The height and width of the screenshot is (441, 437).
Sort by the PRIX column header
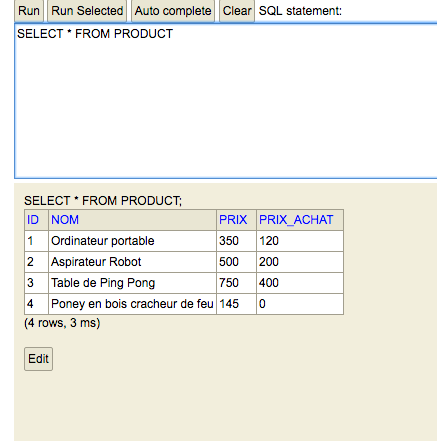click(x=233, y=220)
